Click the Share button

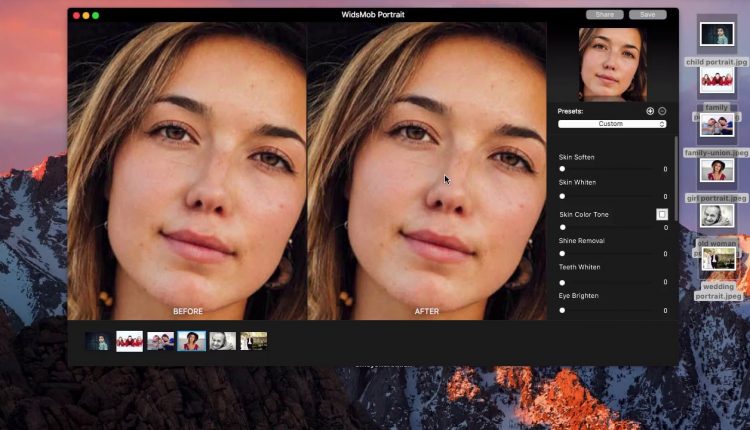pos(605,15)
